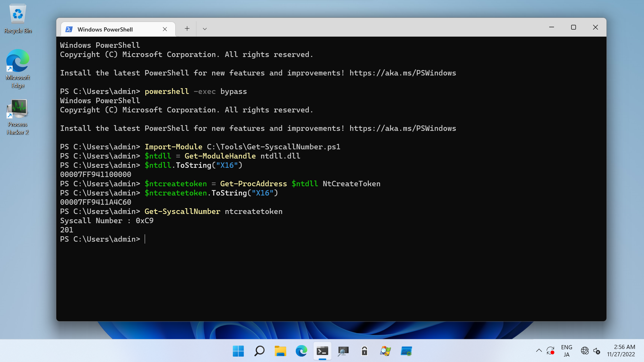Open the padlock taskbar app
Image resolution: width=644 pixels, height=362 pixels.
364,351
